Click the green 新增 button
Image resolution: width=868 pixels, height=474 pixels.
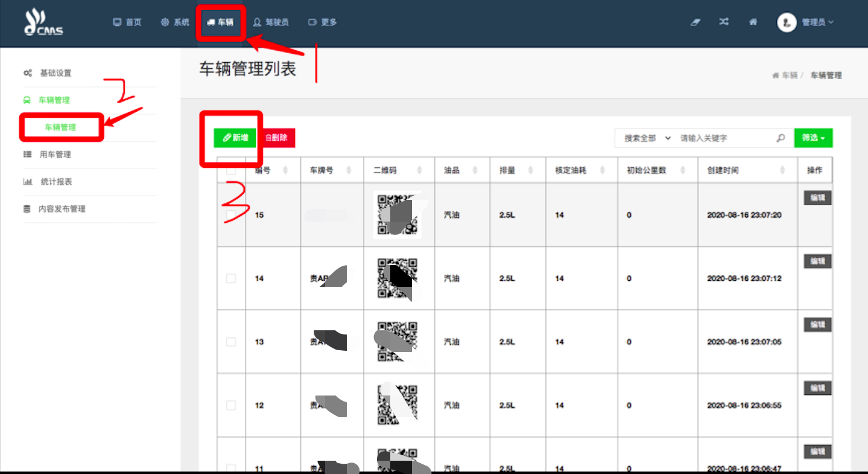pyautogui.click(x=235, y=138)
